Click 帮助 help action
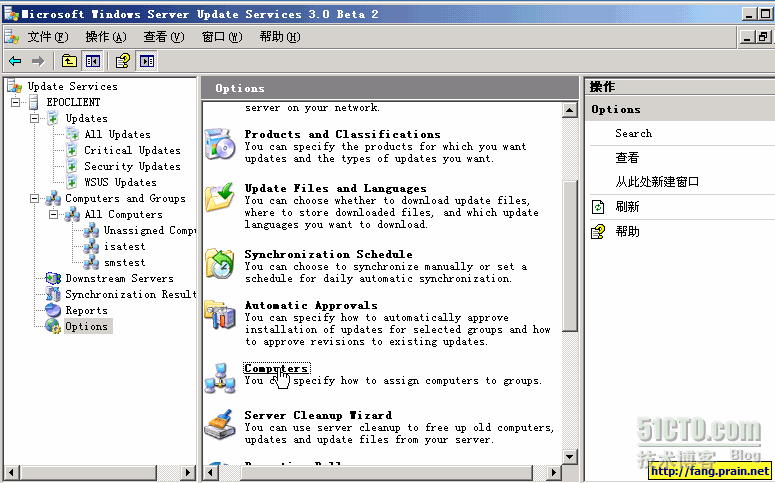775x483 pixels. 627,231
